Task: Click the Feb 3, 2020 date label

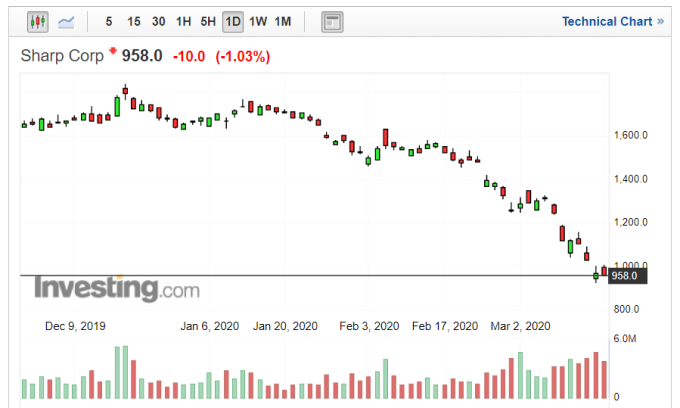Action: (369, 326)
